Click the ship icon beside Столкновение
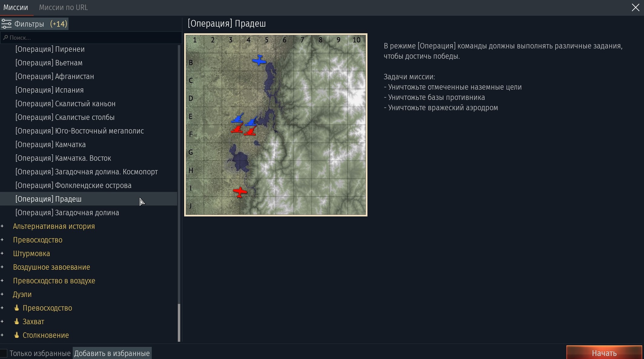Screen dimensions: 644x359 17,335
